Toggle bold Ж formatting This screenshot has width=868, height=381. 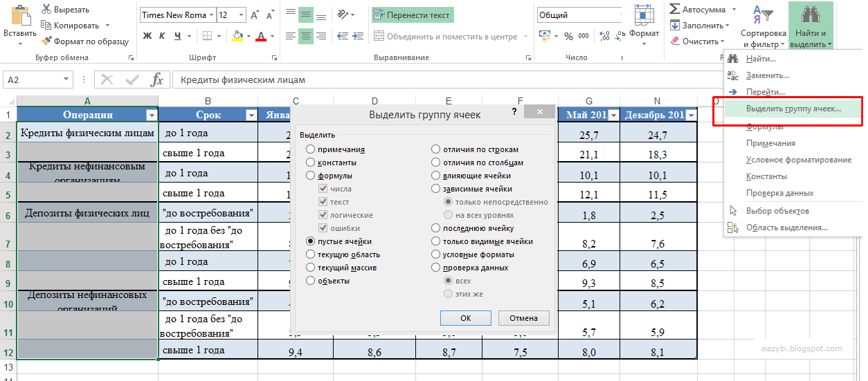pos(147,36)
